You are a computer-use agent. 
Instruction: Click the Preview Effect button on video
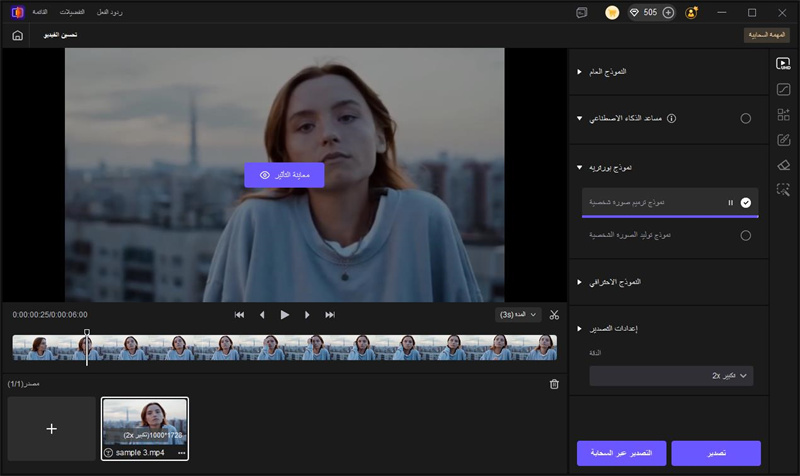pyautogui.click(x=284, y=175)
